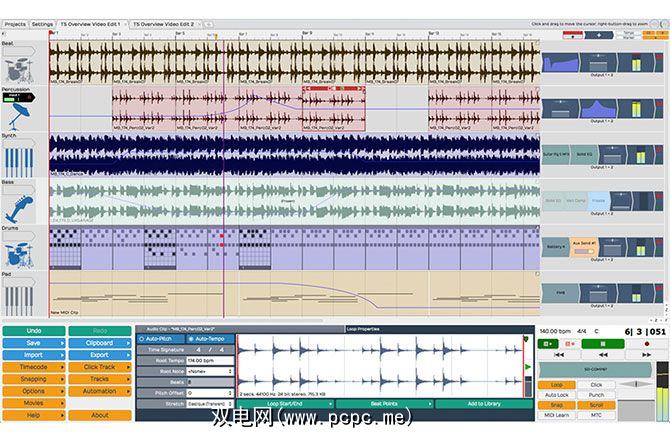Click the red Record button in transport
This screenshot has width=670, height=441.
click(x=647, y=344)
